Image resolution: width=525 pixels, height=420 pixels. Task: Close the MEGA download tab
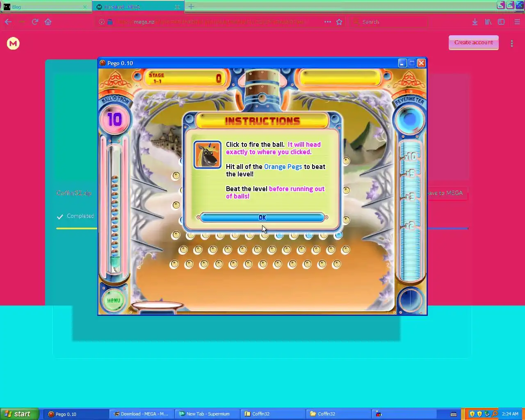177,7
